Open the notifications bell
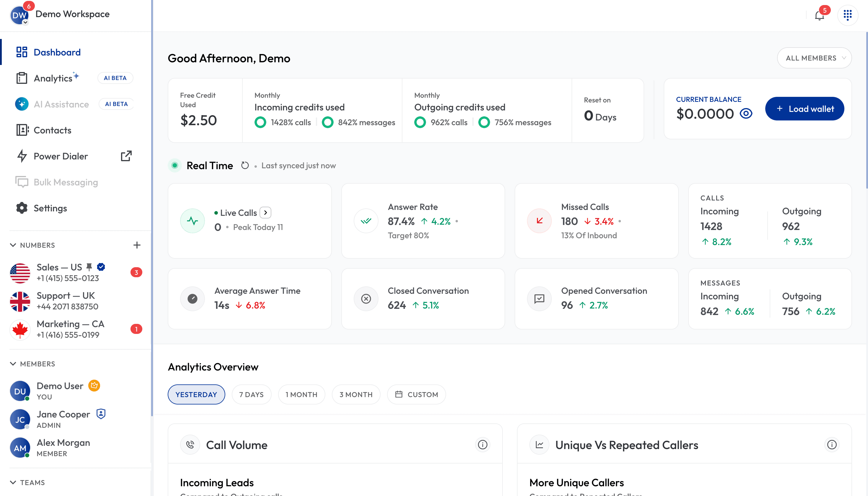This screenshot has width=868, height=496. click(819, 15)
